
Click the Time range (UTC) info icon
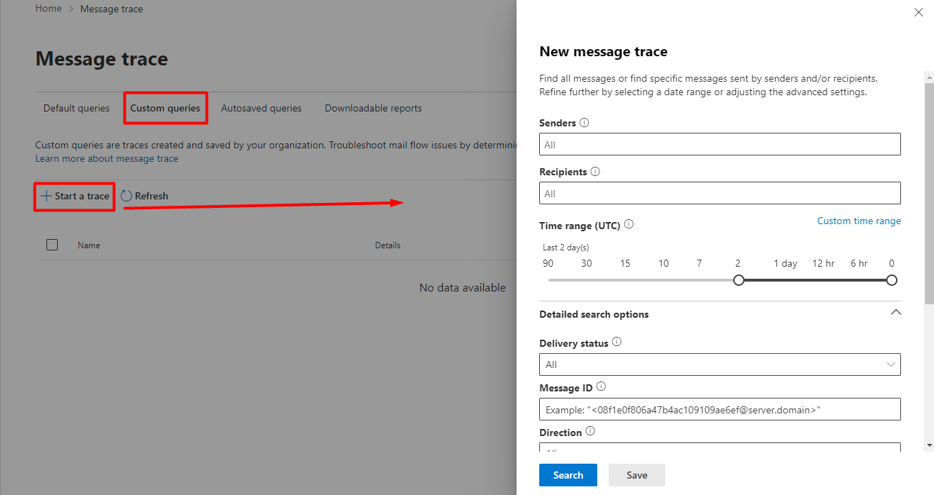(629, 225)
